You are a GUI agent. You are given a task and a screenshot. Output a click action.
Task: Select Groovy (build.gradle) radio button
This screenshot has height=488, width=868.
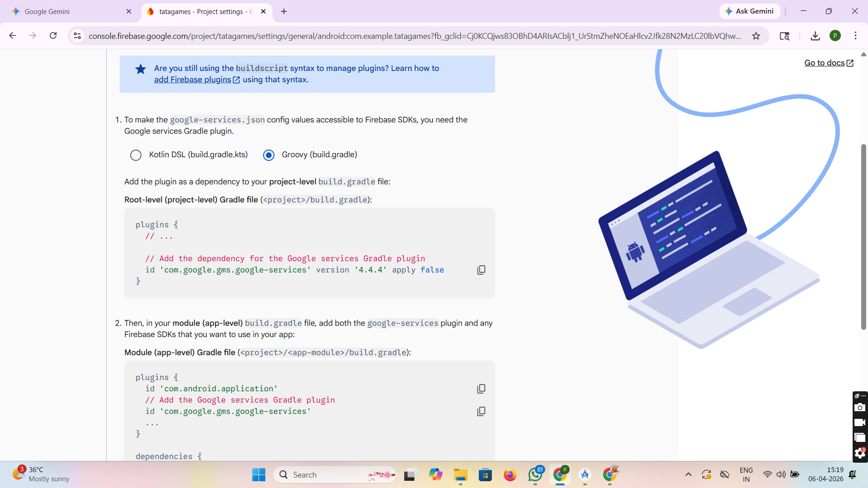(x=269, y=155)
